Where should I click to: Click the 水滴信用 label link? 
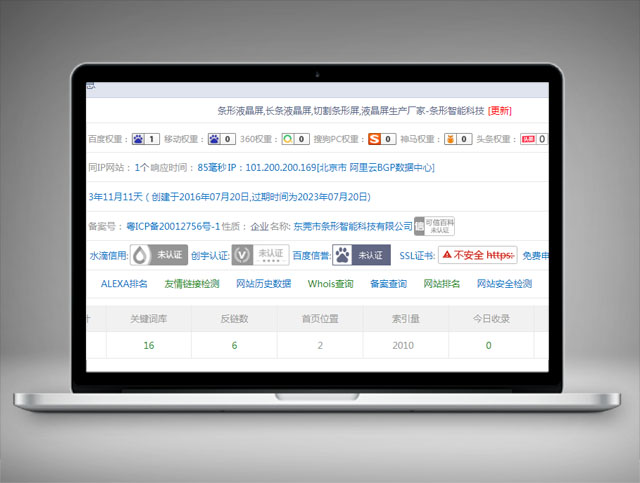coord(109,256)
